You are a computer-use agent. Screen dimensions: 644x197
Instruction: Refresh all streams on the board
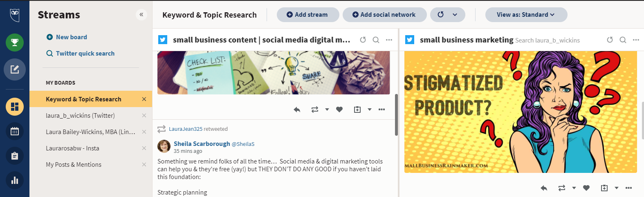(440, 15)
